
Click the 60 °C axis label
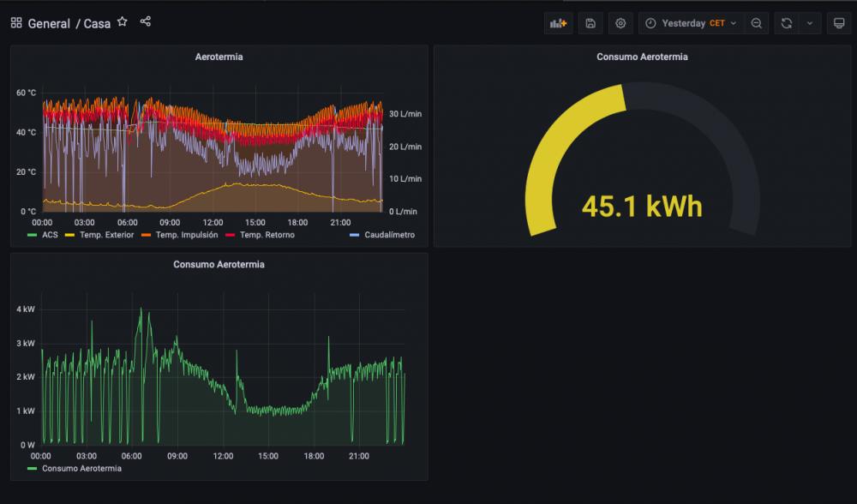(x=27, y=93)
